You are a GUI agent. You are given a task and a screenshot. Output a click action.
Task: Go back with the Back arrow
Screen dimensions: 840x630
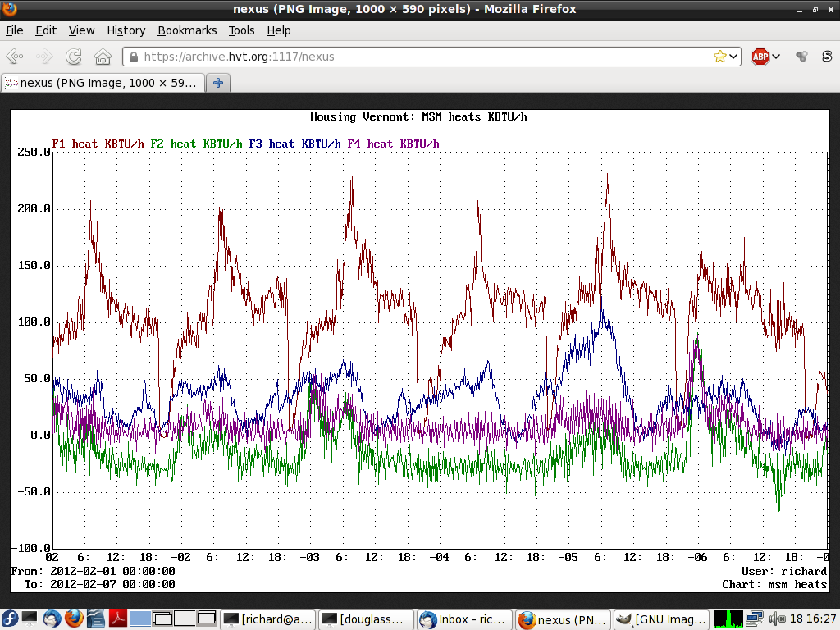tap(15, 57)
